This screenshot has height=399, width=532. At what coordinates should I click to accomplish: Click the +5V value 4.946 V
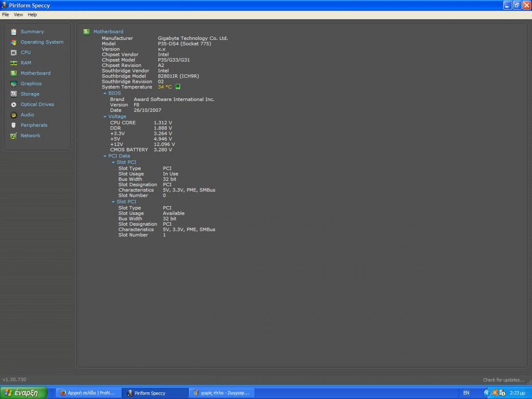[x=163, y=139]
